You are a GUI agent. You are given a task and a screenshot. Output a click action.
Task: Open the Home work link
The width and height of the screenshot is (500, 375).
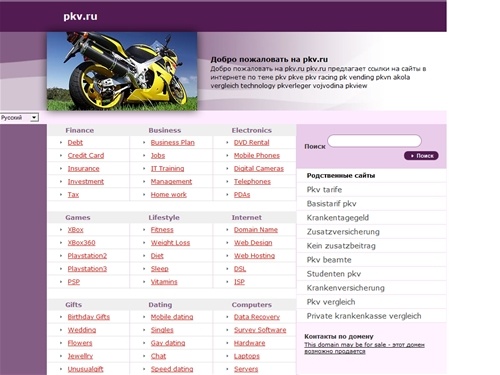169,194
